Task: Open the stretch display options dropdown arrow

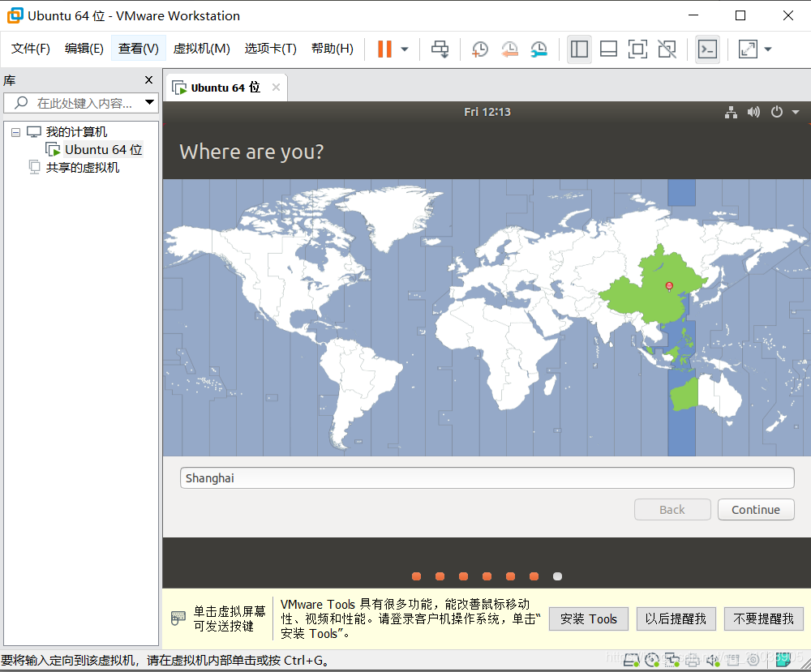Action: click(x=768, y=49)
